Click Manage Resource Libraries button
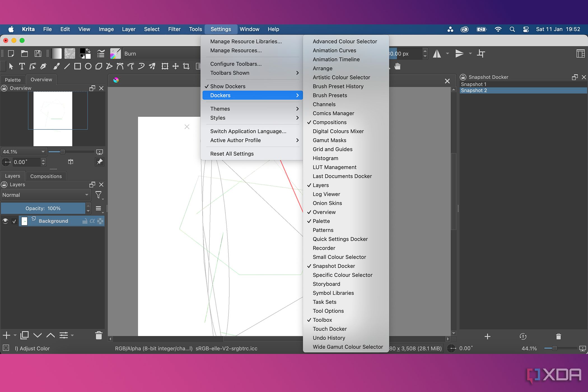588x392 pixels. (246, 41)
